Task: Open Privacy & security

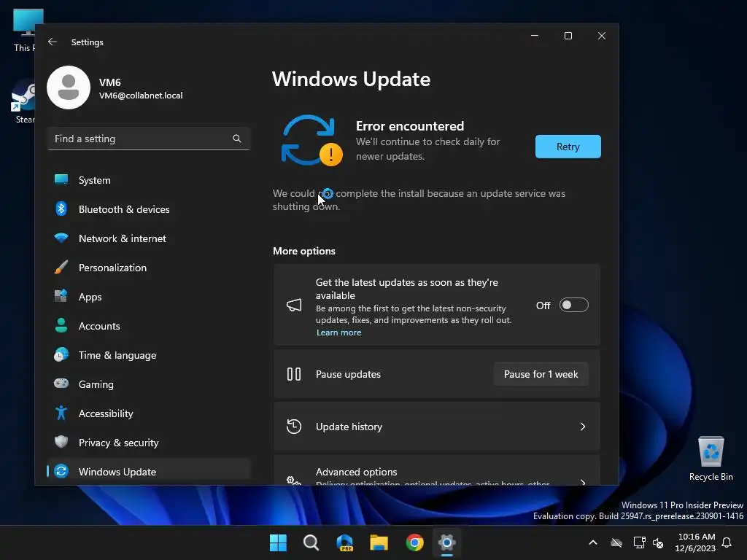Action: (x=149, y=443)
